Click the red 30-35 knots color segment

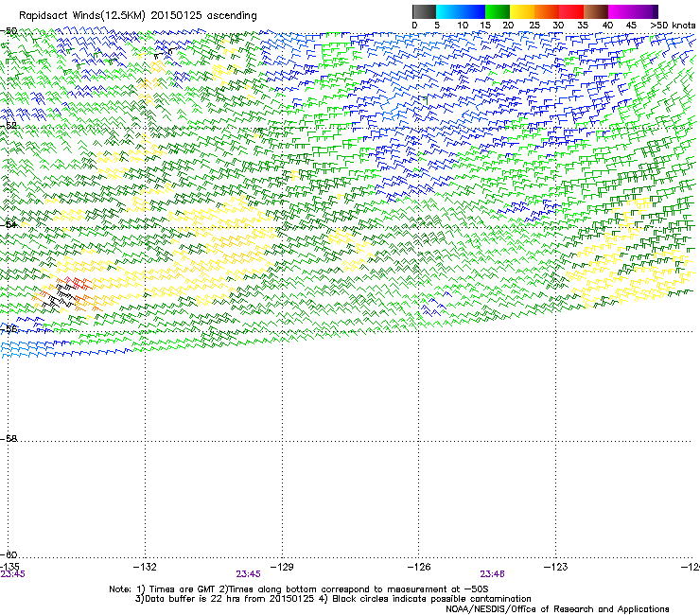[571, 11]
